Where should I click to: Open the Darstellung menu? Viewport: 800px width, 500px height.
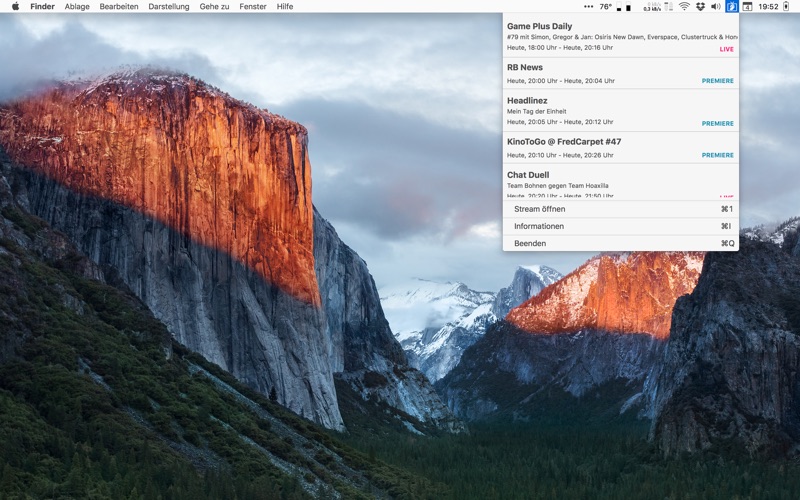pyautogui.click(x=169, y=7)
